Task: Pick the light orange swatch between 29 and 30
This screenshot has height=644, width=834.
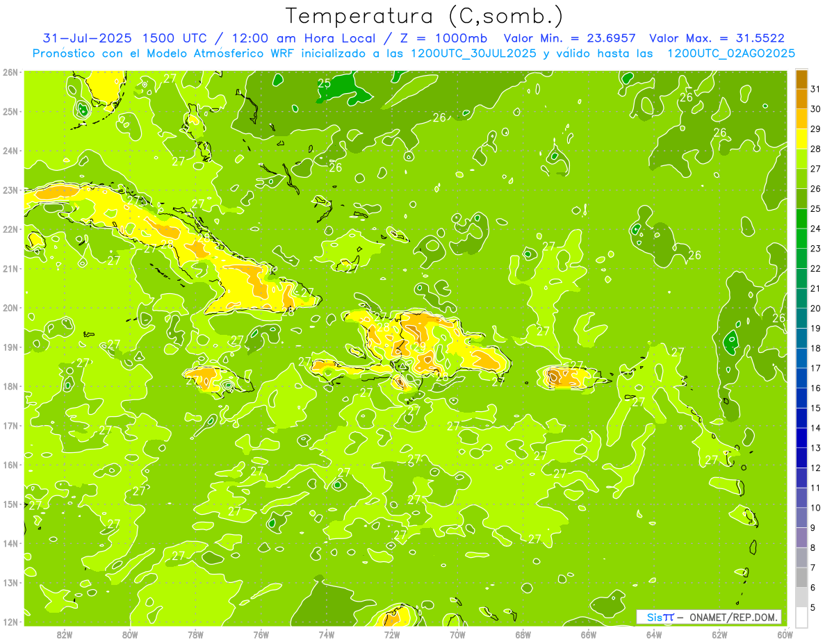Action: tap(801, 119)
